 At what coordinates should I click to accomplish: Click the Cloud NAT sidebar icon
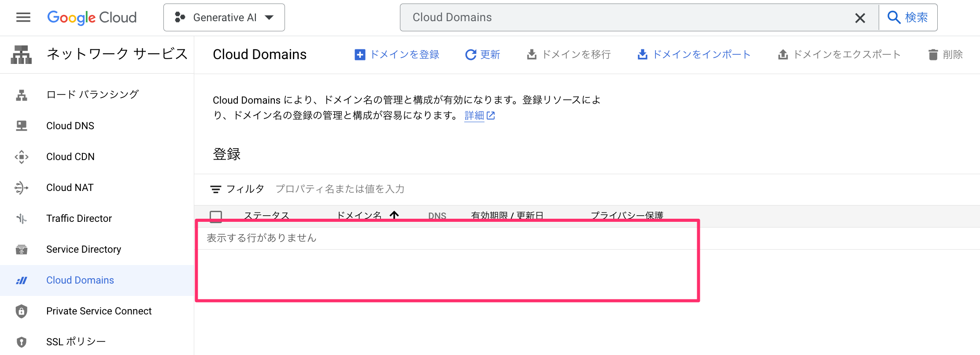pos(22,188)
